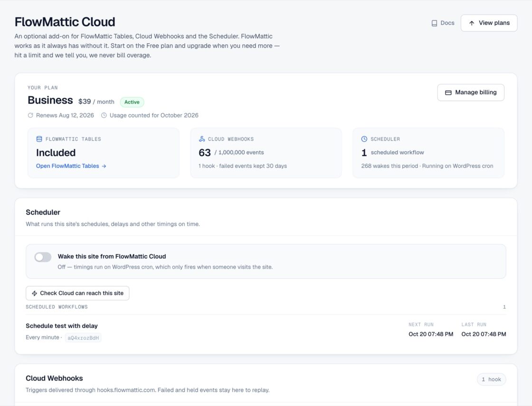532x406 pixels.
Task: Click the webhook icon on Cloud Webhooks card
Action: click(x=202, y=139)
